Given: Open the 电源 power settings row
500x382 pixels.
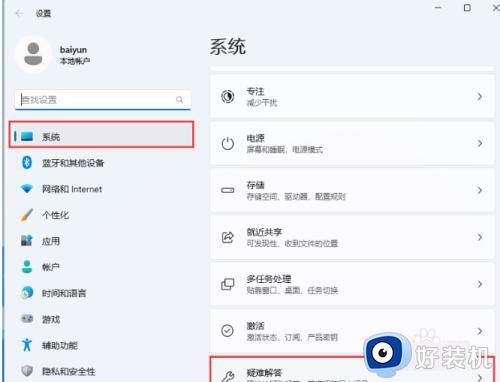Looking at the screenshot, I should [352, 143].
